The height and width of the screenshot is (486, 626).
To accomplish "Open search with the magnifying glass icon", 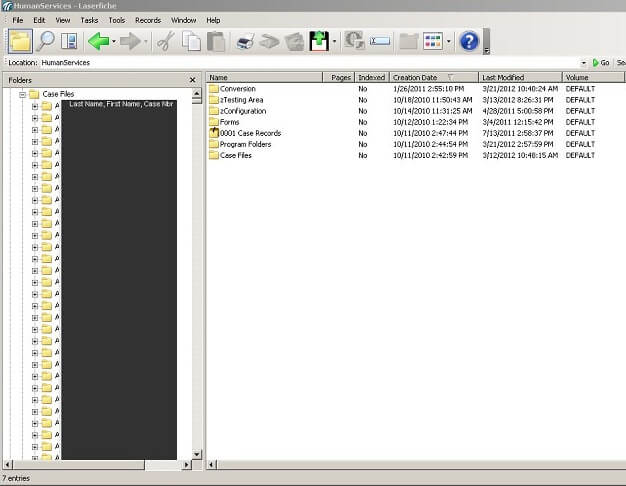I will (x=46, y=41).
